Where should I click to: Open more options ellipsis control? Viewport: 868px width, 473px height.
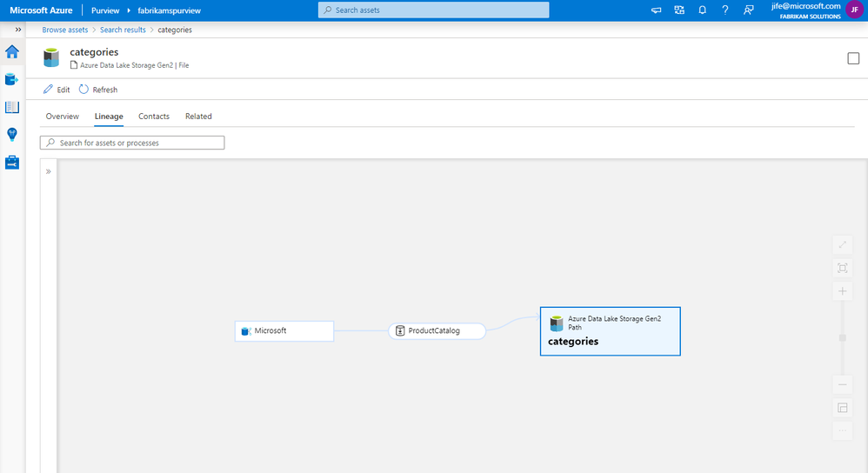[843, 431]
